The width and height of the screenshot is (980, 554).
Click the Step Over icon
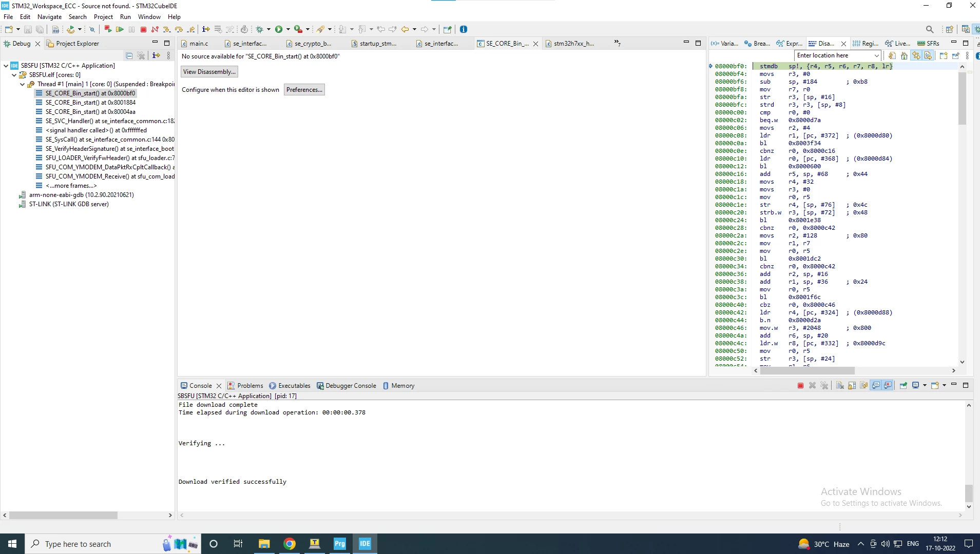[179, 29]
